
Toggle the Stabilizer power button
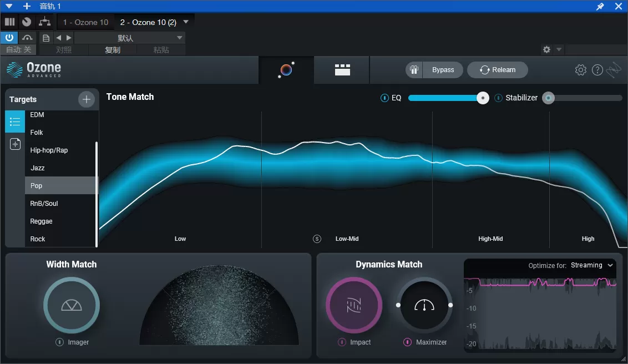498,98
